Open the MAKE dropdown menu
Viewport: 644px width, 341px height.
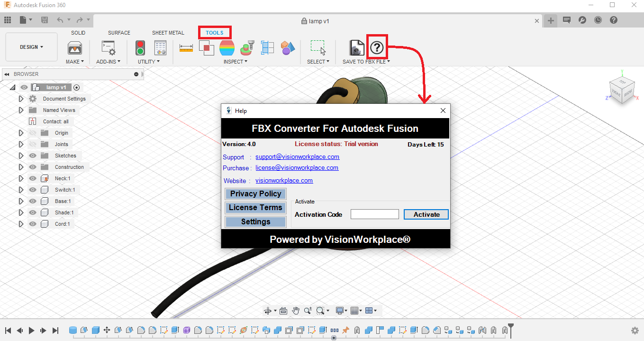coord(75,62)
